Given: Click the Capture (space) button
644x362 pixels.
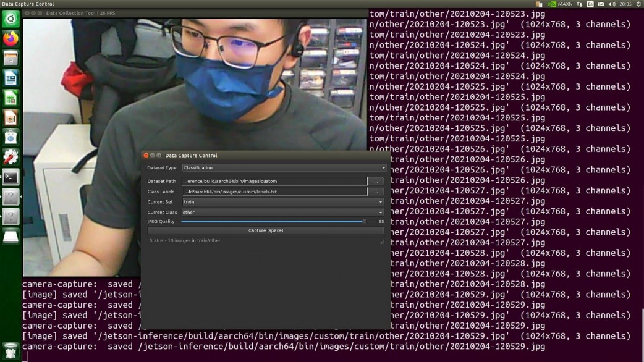Looking at the screenshot, I should point(266,230).
